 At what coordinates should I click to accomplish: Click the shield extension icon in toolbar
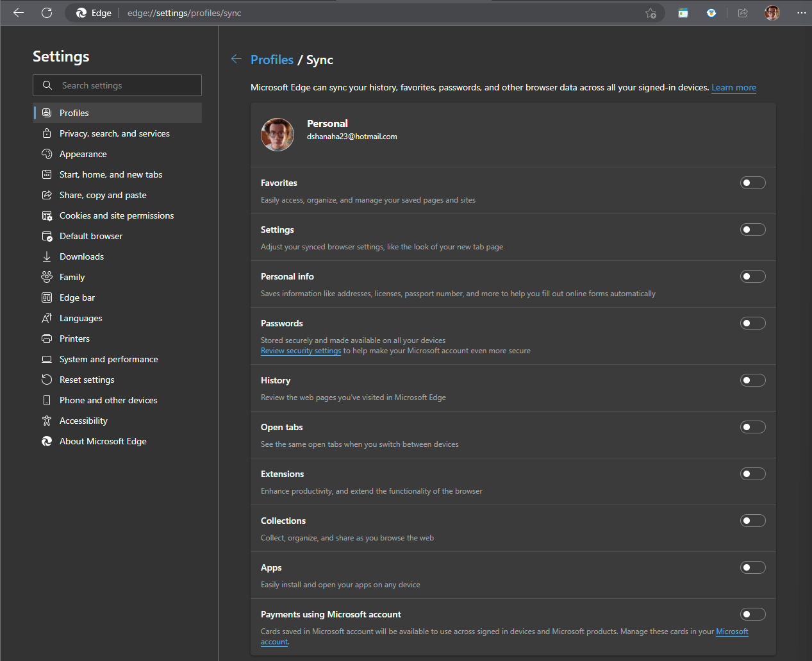point(711,13)
